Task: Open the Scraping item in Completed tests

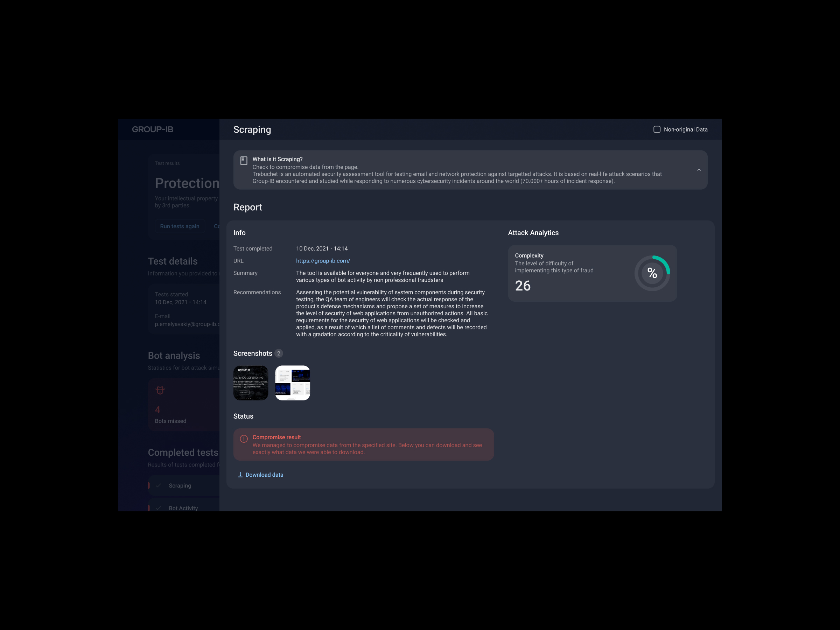Action: coord(180,485)
